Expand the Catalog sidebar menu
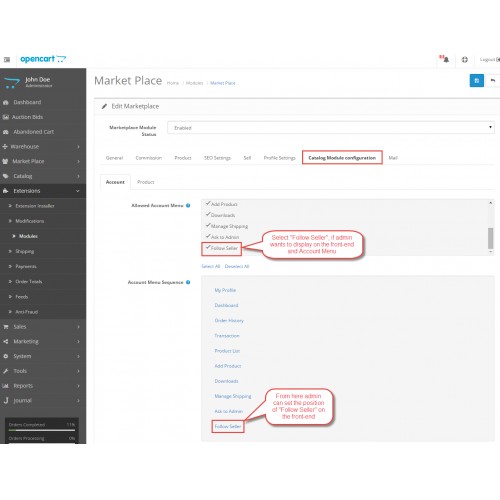This screenshot has width=500, height=500. pyautogui.click(x=43, y=176)
